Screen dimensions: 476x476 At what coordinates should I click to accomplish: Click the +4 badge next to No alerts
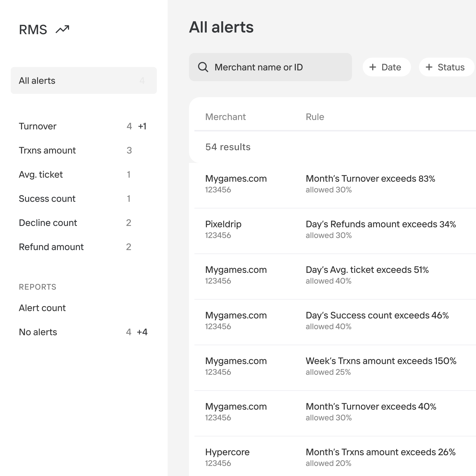(142, 332)
